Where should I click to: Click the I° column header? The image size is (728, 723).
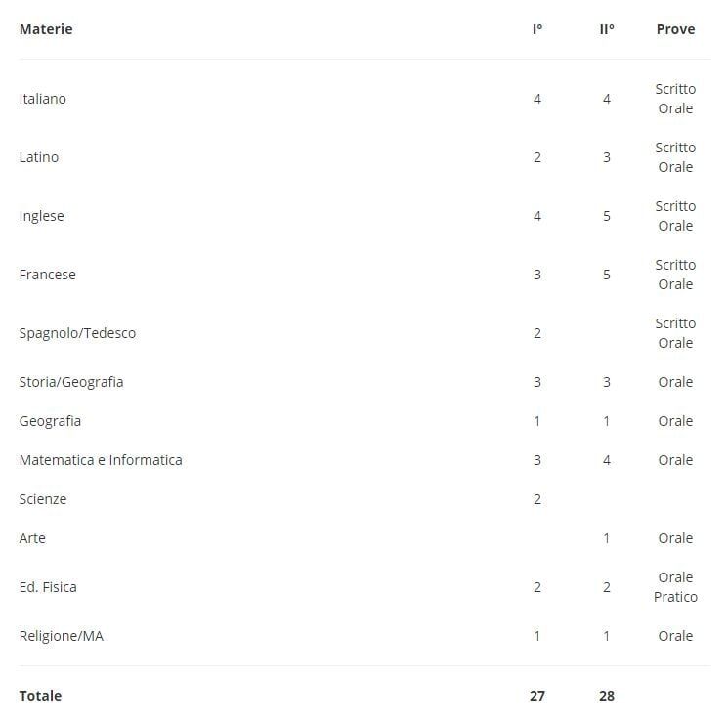[537, 29]
